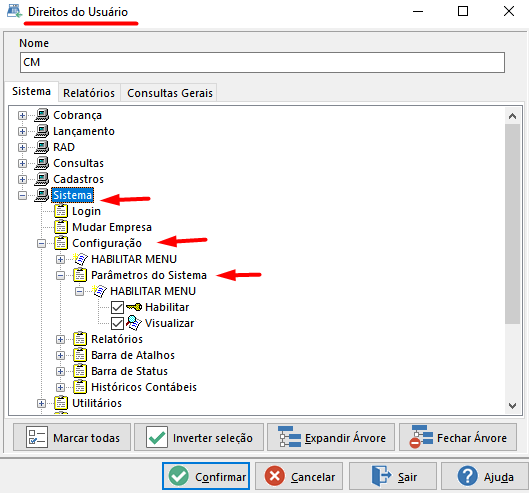Switch to the Sistema tab
The width and height of the screenshot is (529, 493).
pos(31,91)
